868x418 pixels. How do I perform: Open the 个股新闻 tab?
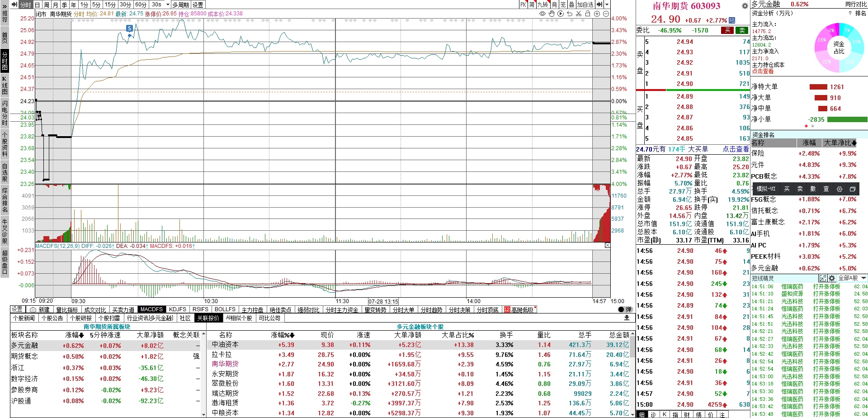pyautogui.click(x=24, y=318)
